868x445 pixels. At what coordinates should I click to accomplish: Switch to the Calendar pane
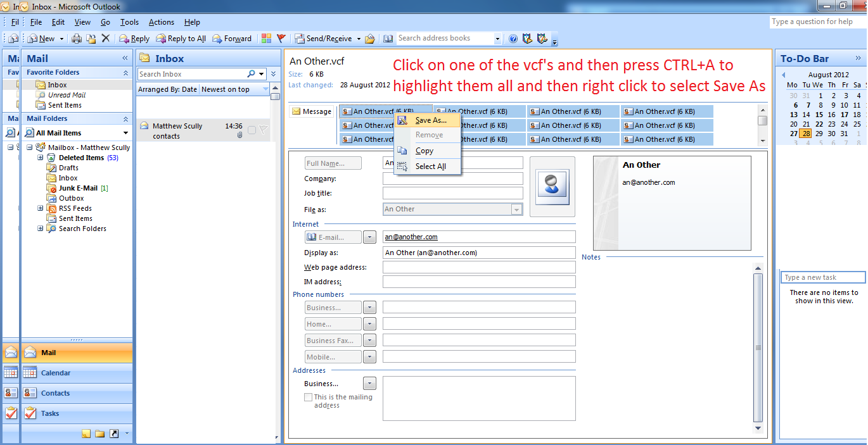coord(77,373)
